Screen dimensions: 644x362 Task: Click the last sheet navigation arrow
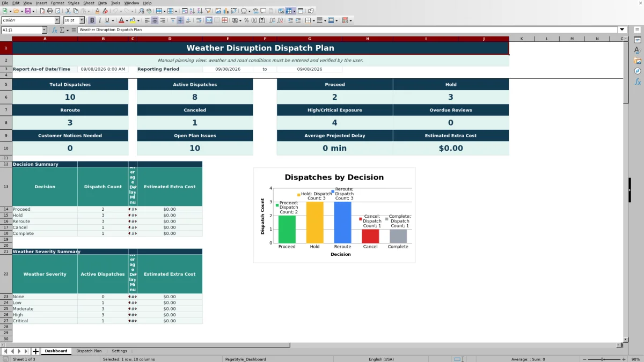pyautogui.click(x=26, y=351)
